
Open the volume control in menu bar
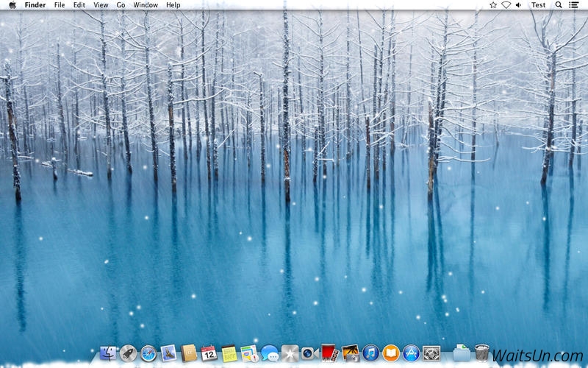pos(519,5)
